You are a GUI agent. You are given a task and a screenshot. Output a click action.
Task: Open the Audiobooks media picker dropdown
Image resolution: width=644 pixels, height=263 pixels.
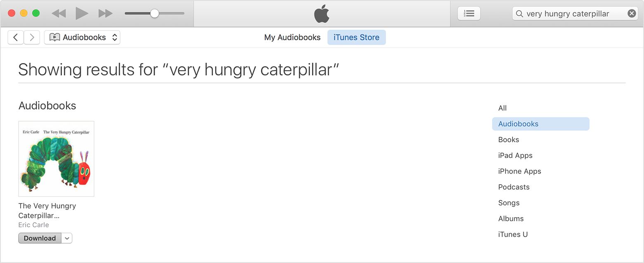pyautogui.click(x=82, y=38)
